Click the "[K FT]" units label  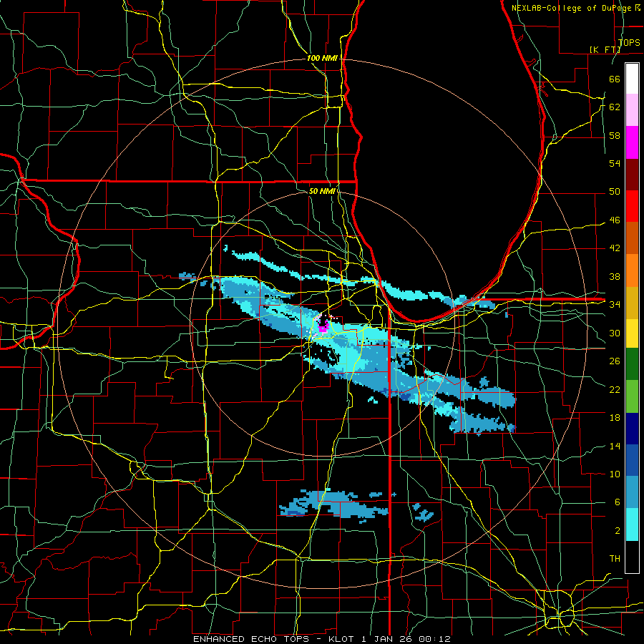pyautogui.click(x=605, y=49)
